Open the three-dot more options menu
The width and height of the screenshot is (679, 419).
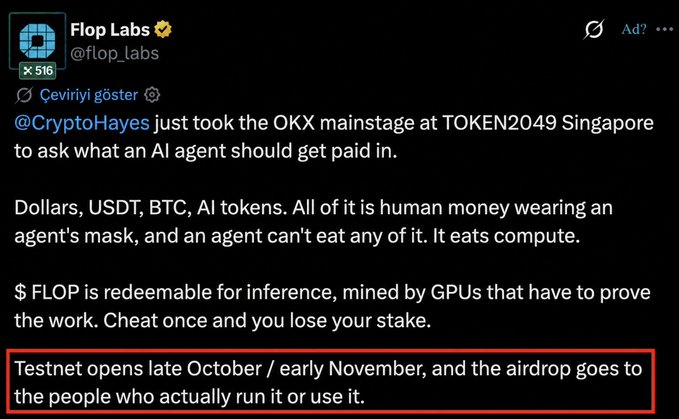665,29
